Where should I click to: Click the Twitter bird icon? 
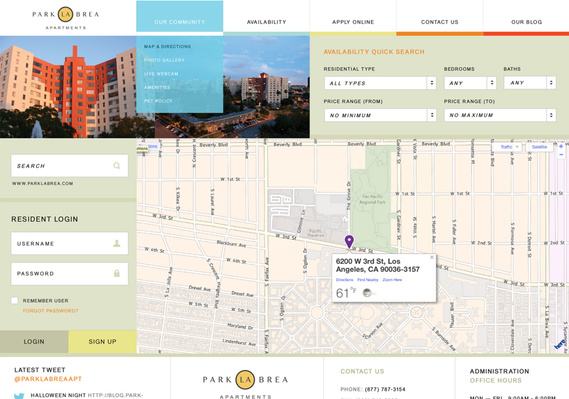click(19, 396)
